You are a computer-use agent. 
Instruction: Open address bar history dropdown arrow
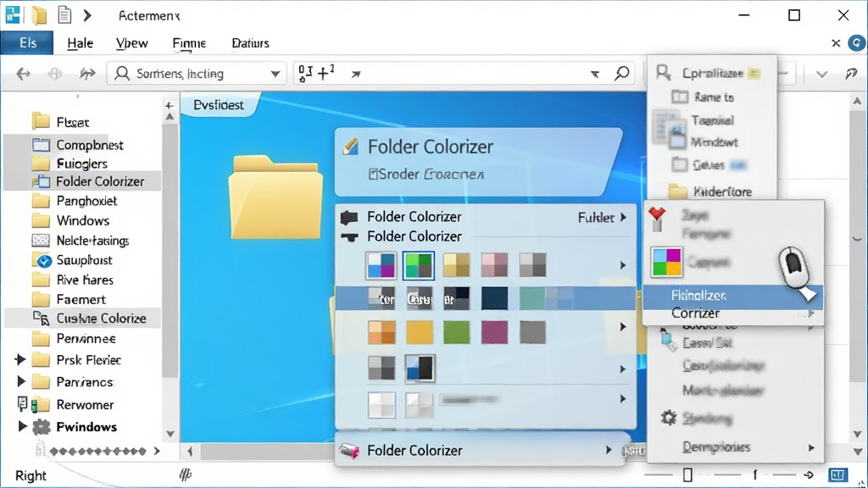point(595,75)
